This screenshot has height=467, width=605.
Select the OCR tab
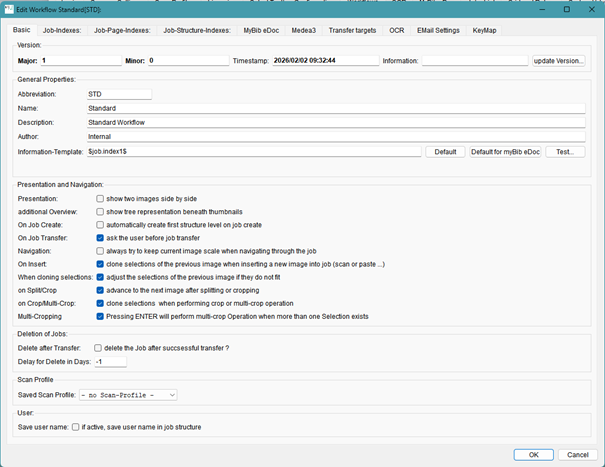point(397,30)
